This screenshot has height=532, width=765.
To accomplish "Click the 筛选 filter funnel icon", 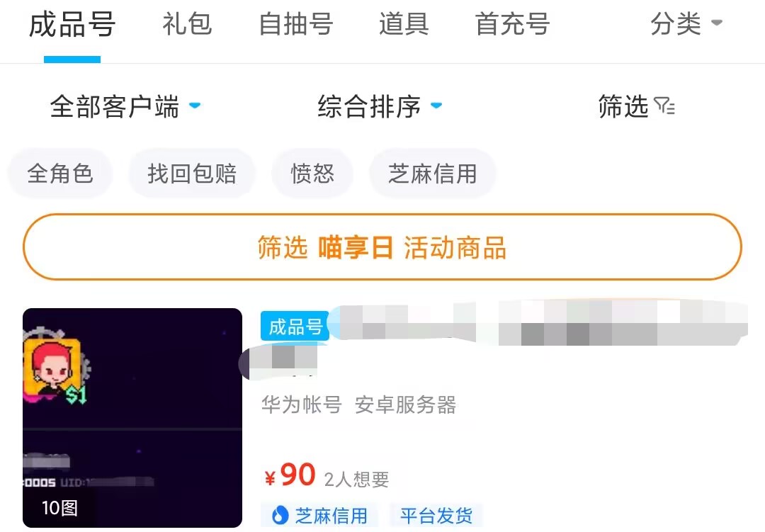I will [664, 107].
